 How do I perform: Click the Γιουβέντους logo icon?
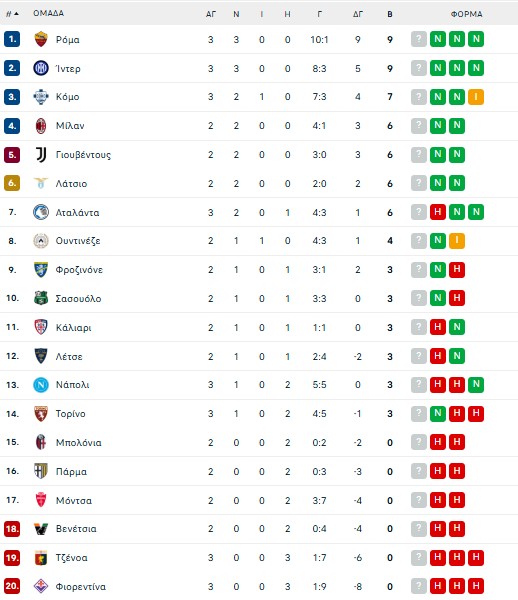(41, 155)
